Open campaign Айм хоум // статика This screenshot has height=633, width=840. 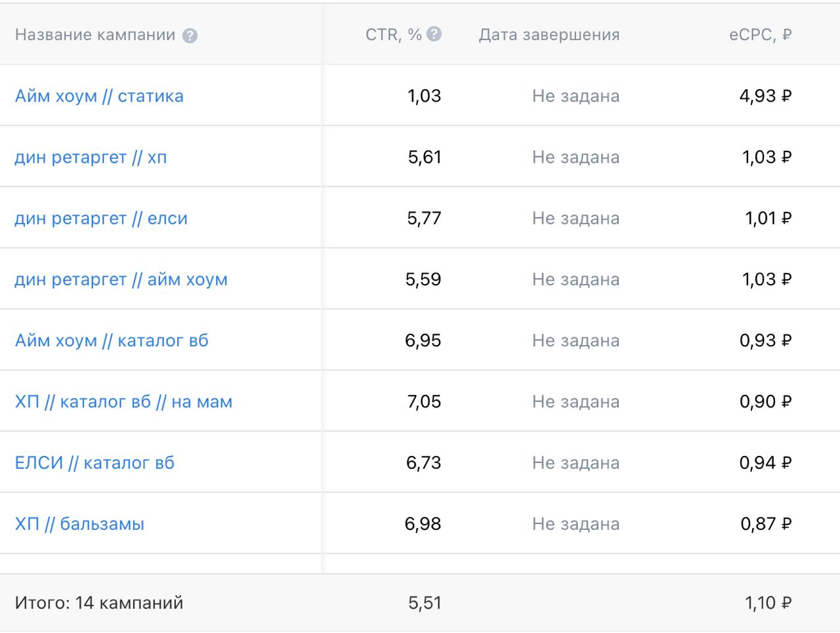click(99, 96)
